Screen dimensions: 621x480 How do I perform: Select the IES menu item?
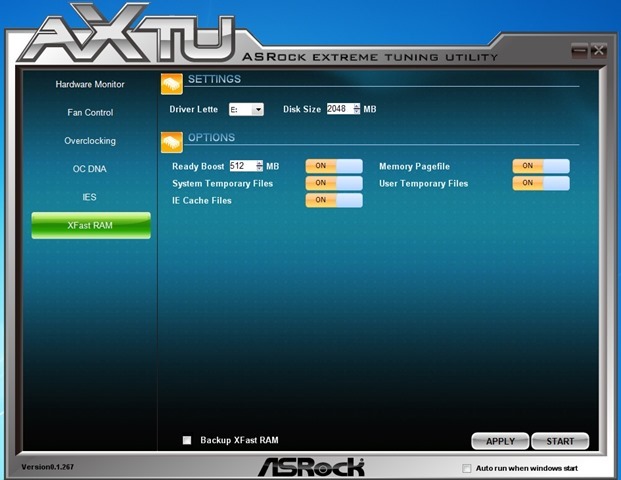click(89, 197)
